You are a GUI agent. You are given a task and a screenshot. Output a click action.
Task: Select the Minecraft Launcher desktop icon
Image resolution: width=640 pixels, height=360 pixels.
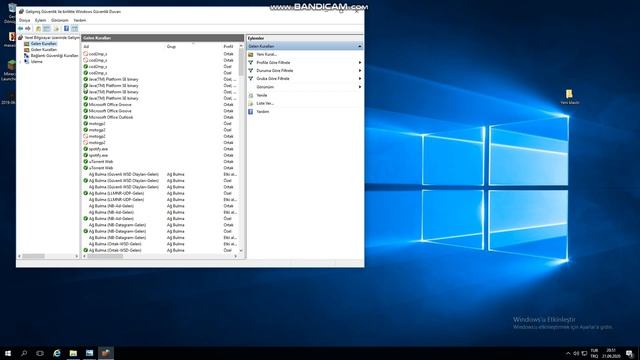click(10, 70)
